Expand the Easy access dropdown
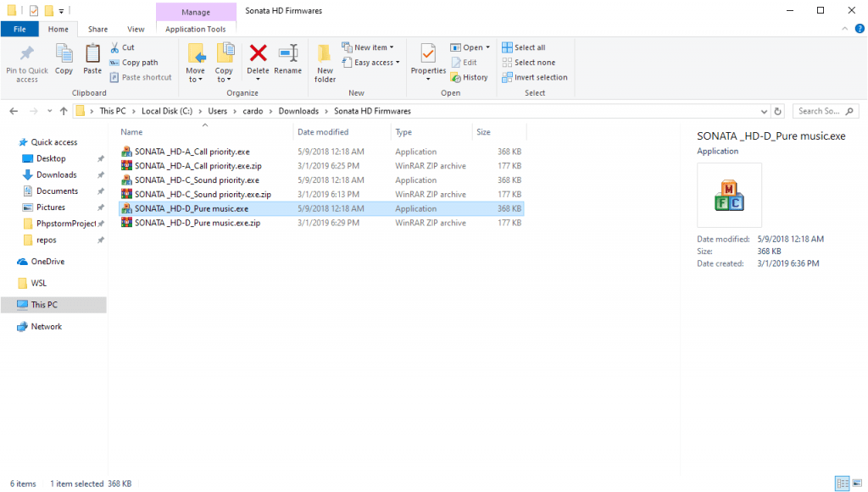 pyautogui.click(x=371, y=63)
